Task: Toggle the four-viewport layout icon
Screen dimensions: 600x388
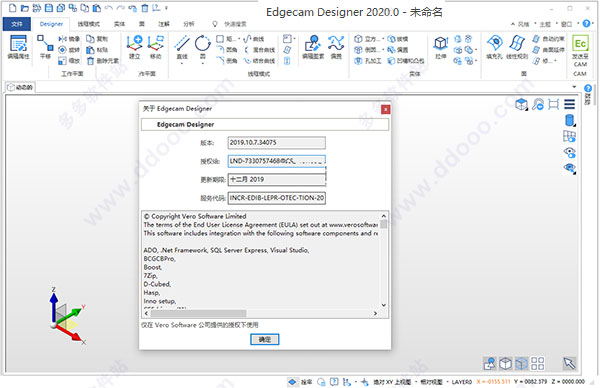Action: (x=538, y=363)
